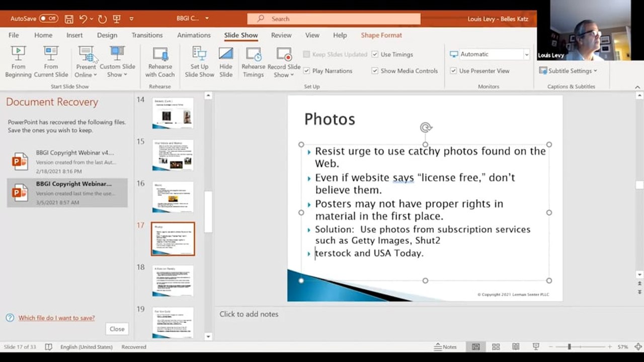This screenshot has width=644, height=362.
Task: Click the help question mark icon in Document Recovery
Action: pyautogui.click(x=10, y=318)
